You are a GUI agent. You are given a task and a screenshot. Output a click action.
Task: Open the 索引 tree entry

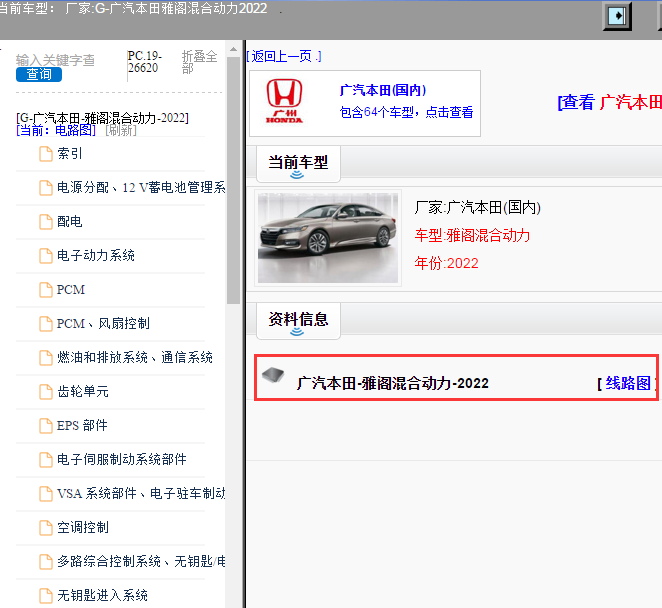[x=70, y=154]
